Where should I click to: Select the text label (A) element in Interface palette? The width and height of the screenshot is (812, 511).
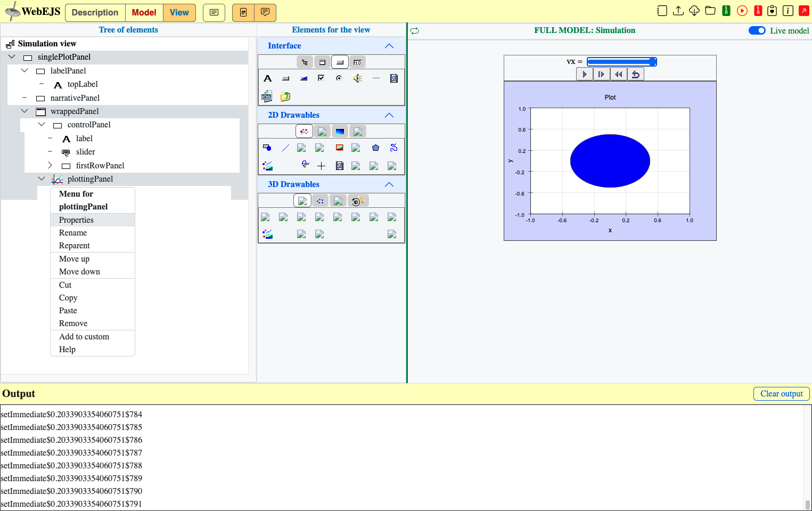(268, 78)
